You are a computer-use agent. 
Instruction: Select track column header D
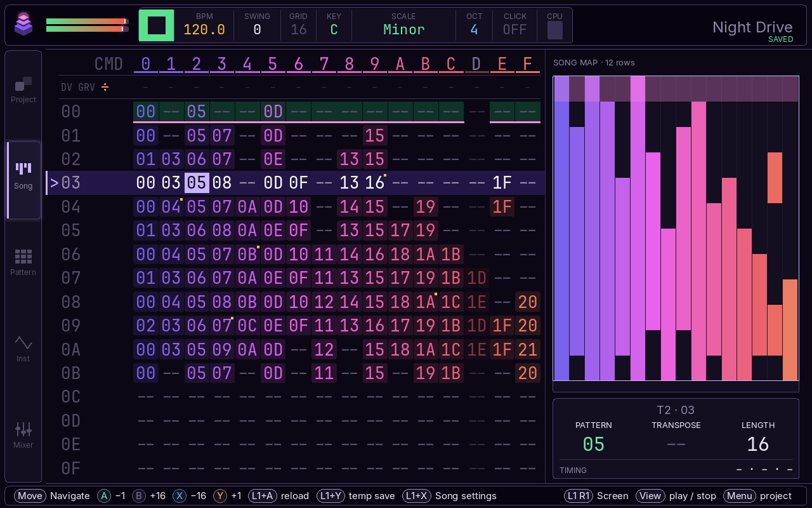[x=476, y=63]
